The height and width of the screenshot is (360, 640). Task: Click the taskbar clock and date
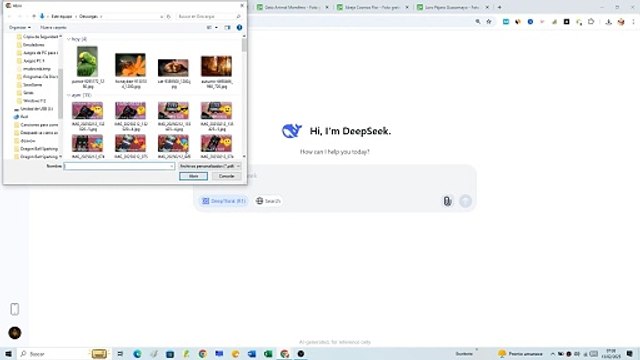611,354
